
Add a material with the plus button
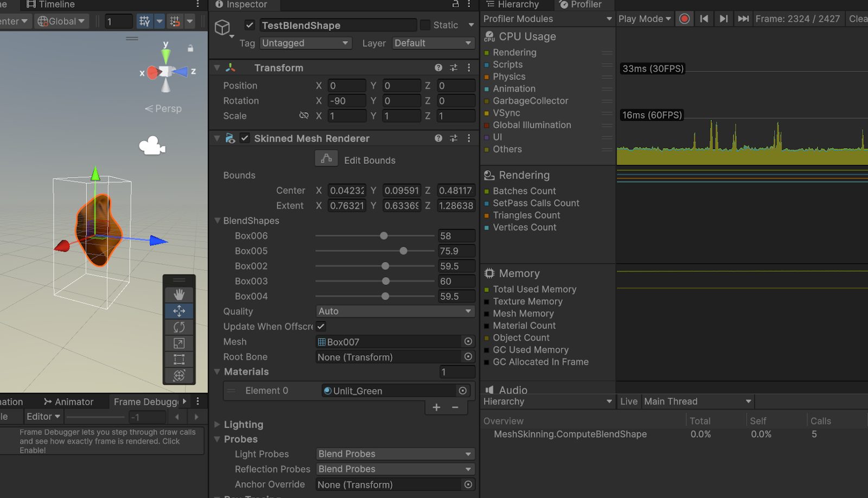click(436, 407)
